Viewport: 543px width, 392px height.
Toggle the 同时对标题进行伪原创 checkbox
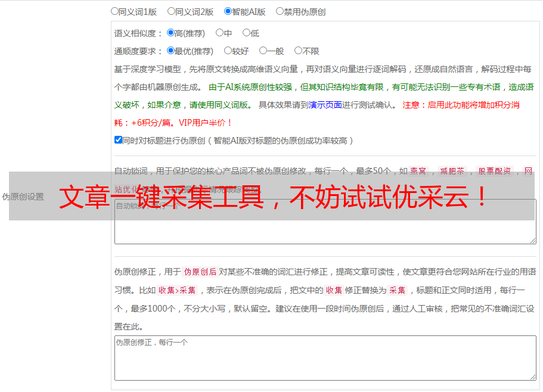[x=119, y=141]
